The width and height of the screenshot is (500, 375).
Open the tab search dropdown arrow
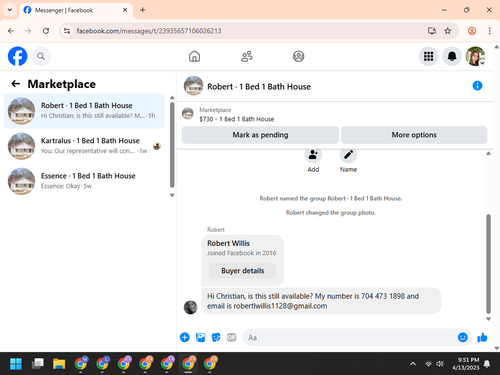10,10
